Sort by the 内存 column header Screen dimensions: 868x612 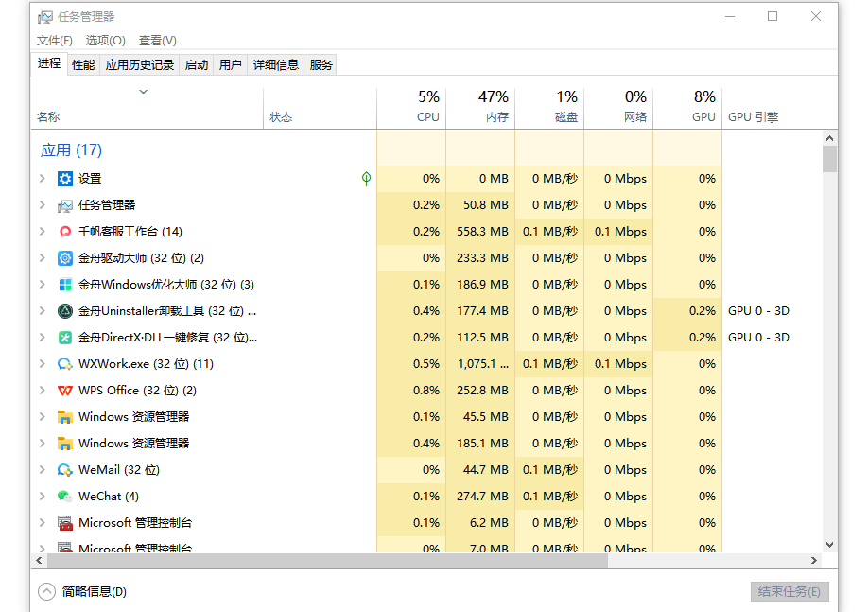coord(480,108)
